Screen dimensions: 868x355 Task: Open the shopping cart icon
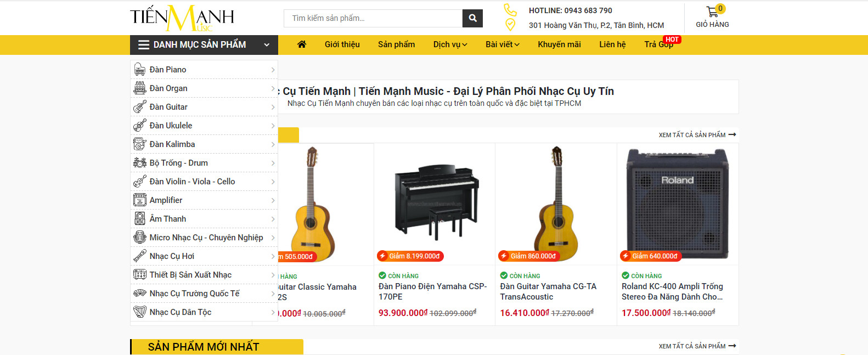click(x=713, y=12)
